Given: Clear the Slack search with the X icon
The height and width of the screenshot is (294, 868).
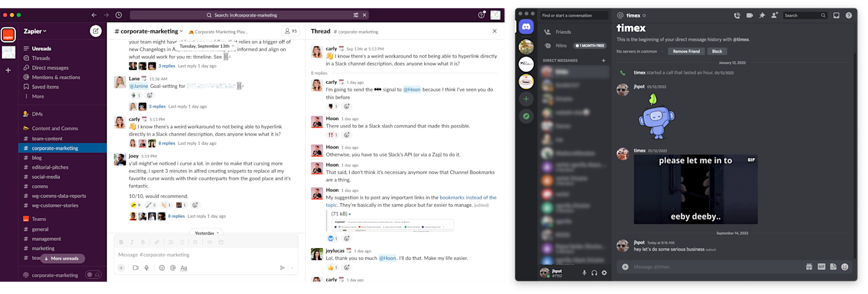Looking at the screenshot, I should pyautogui.click(x=365, y=15).
